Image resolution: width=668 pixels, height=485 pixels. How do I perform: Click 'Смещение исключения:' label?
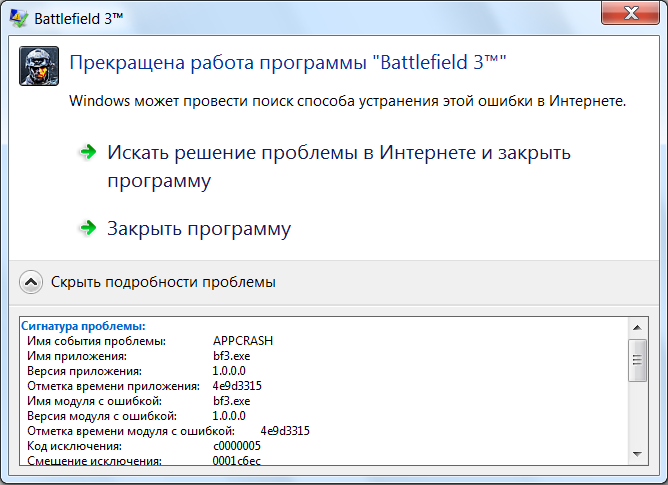pos(95,461)
